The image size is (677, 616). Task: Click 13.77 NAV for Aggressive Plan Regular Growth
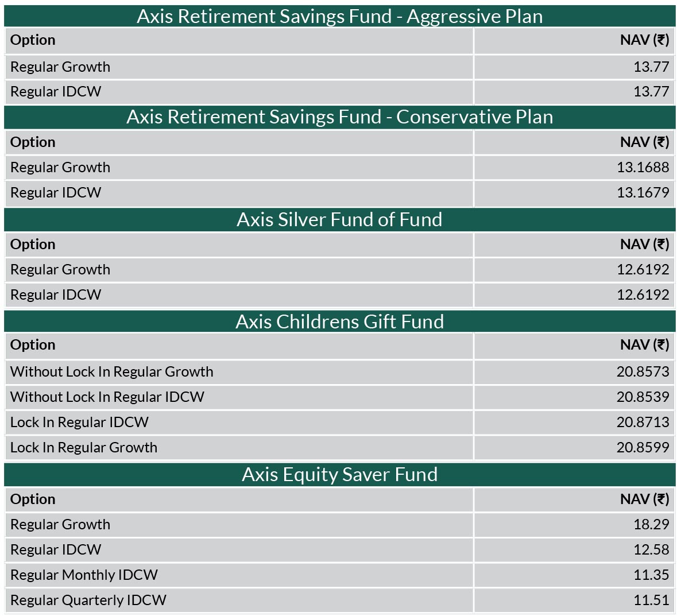point(651,67)
